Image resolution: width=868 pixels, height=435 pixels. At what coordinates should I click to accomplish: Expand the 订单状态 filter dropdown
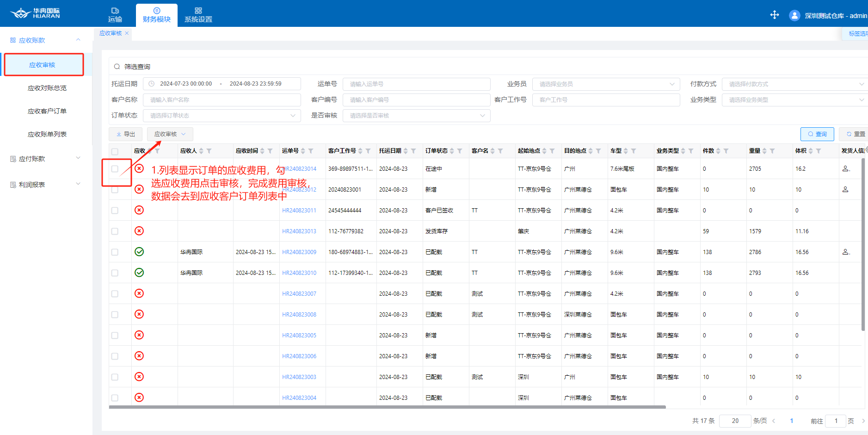click(x=222, y=116)
